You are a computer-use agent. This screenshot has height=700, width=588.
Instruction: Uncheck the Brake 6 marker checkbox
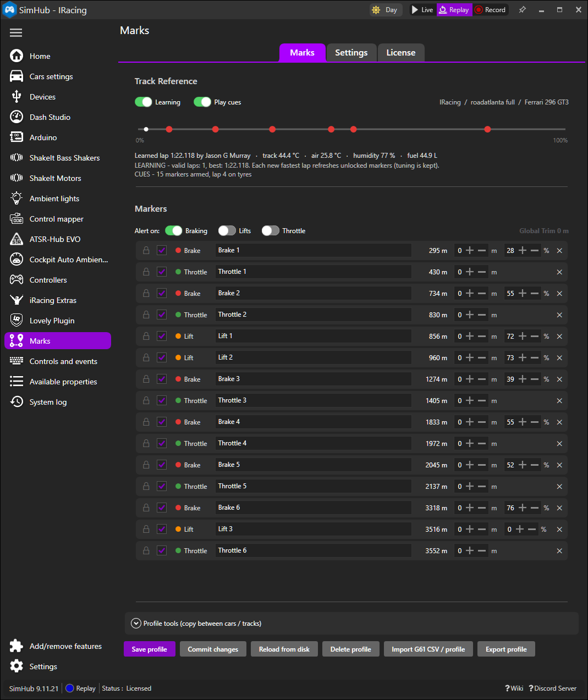pyautogui.click(x=162, y=508)
